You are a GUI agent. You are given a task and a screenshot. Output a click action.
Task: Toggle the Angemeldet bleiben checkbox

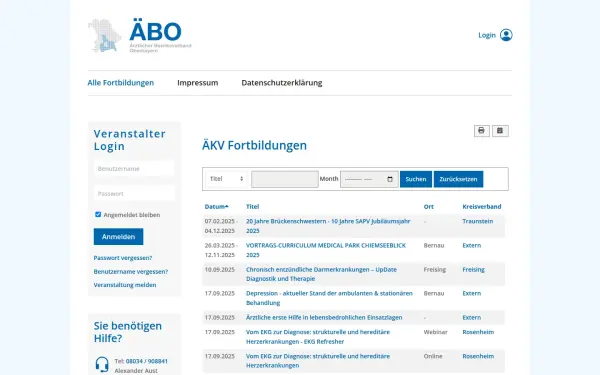click(x=98, y=214)
